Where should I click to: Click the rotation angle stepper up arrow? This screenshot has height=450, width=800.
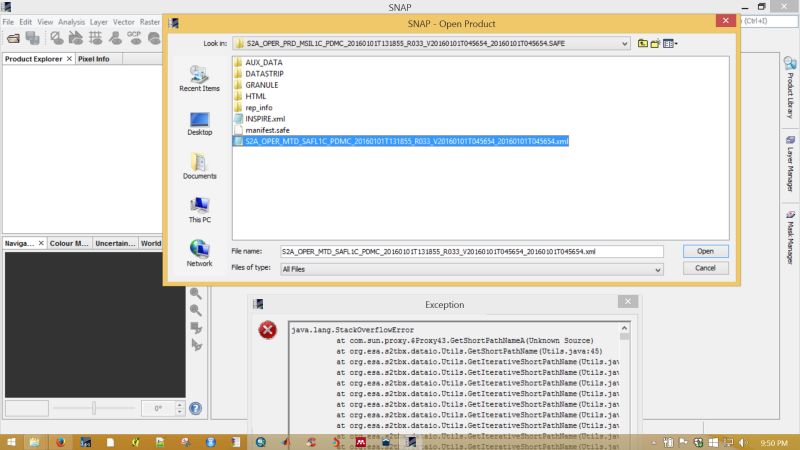coord(179,405)
